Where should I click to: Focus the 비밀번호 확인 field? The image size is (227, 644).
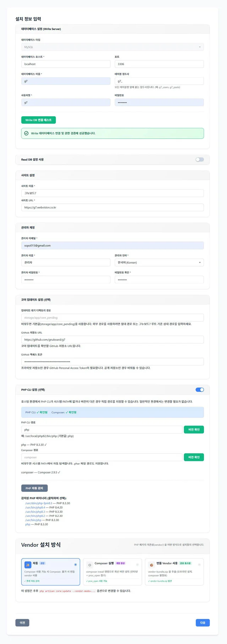159,280
